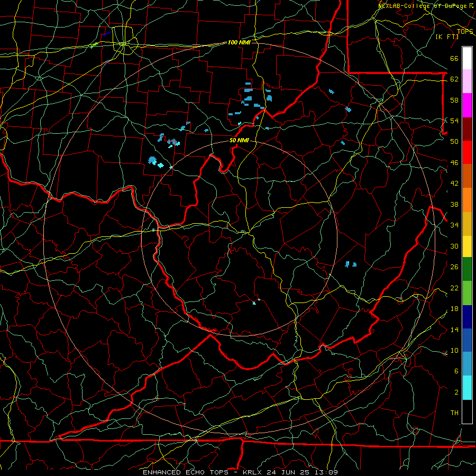Click the '26' legend value
Viewport: 476px width, 476px height.
pyautogui.click(x=454, y=267)
